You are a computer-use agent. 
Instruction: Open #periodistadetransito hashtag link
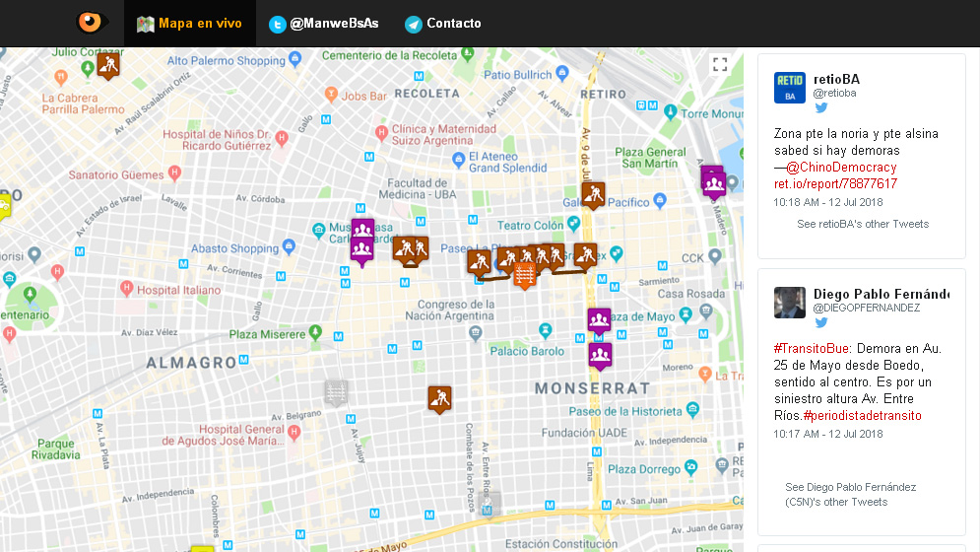(x=863, y=416)
